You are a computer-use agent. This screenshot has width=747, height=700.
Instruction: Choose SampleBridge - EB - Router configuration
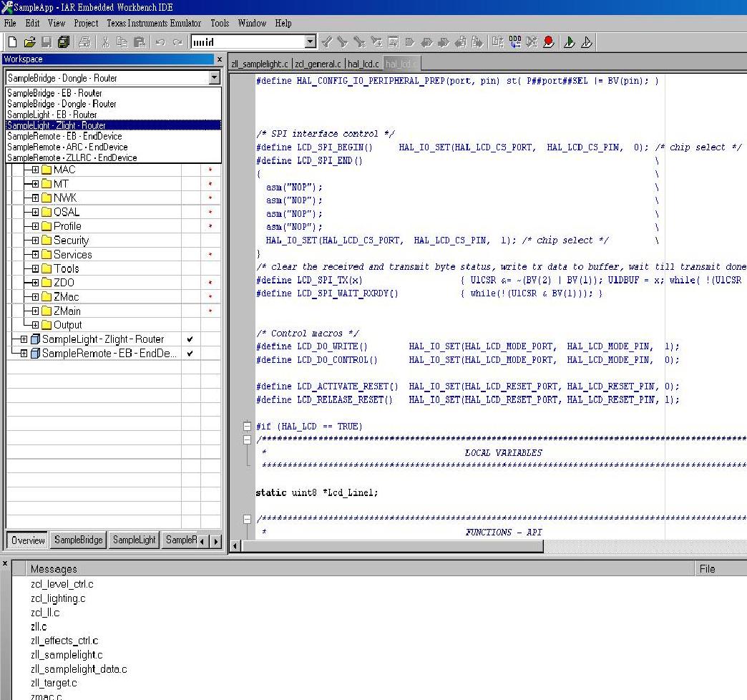(x=113, y=93)
